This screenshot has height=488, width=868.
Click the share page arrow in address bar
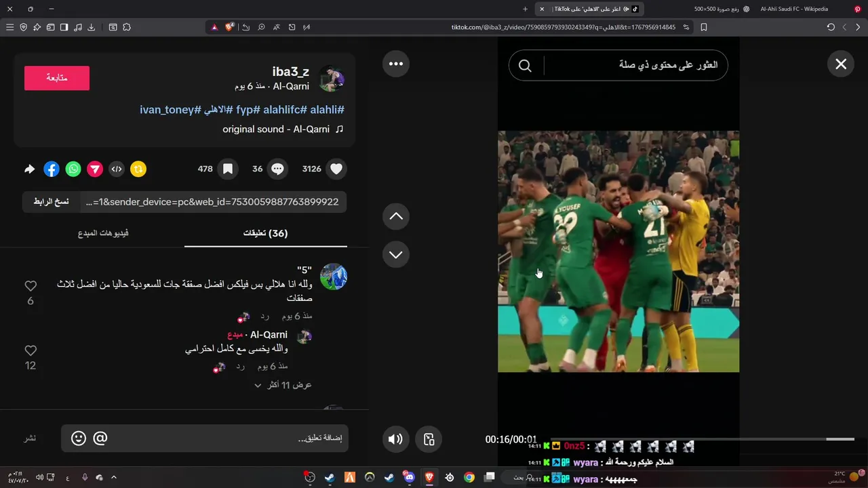[246, 27]
